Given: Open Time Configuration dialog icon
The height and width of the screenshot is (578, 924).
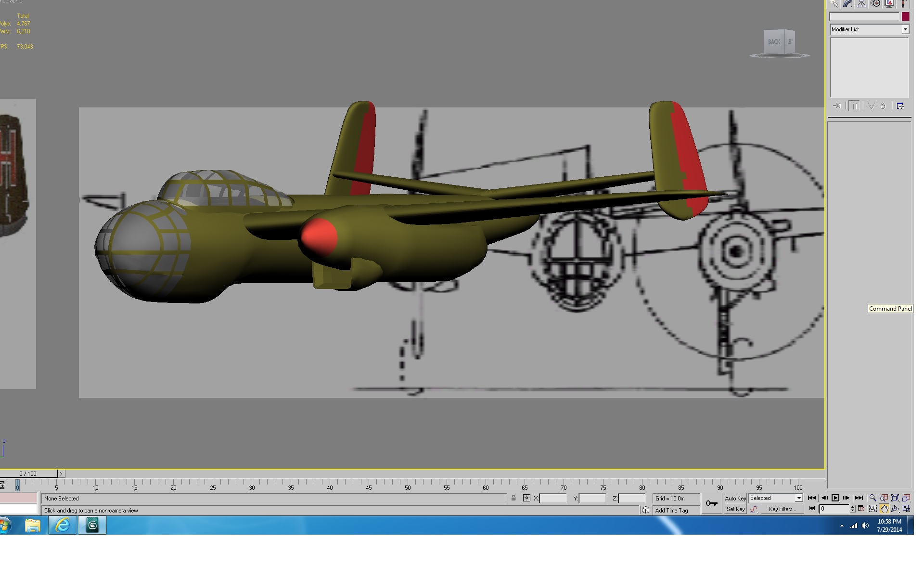Looking at the screenshot, I should (x=861, y=509).
